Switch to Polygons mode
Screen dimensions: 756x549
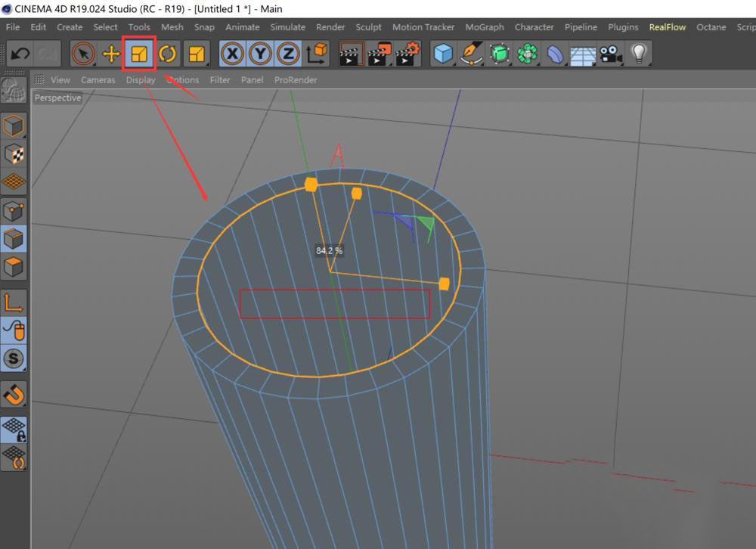[x=14, y=267]
